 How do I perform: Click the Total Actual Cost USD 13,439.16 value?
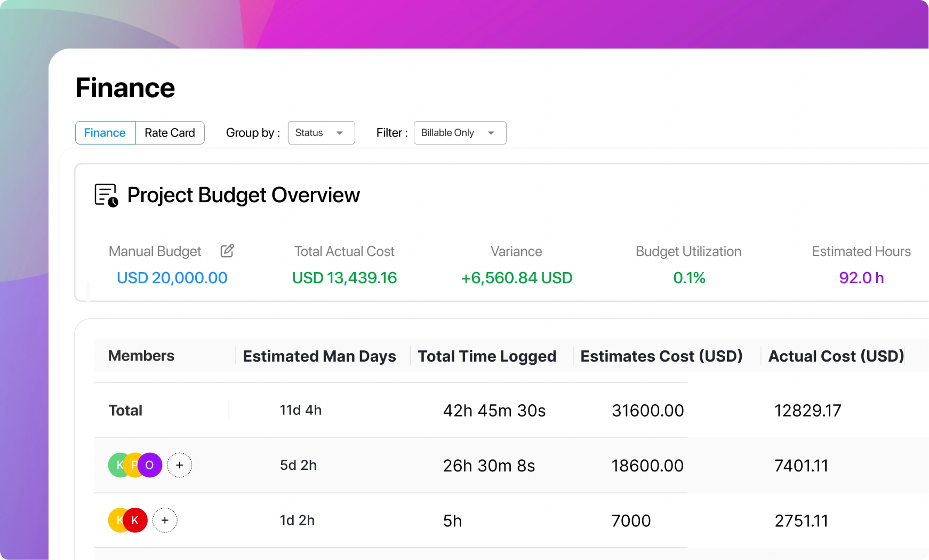pyautogui.click(x=344, y=277)
